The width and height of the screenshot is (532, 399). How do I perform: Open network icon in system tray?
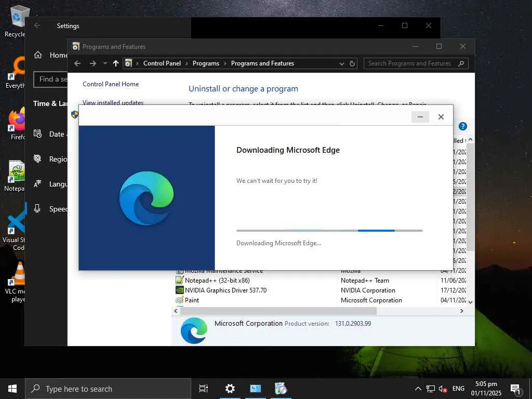pos(431,389)
